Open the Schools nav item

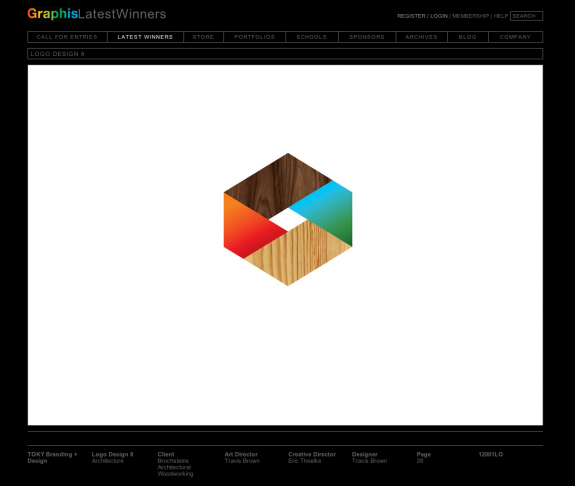click(312, 37)
